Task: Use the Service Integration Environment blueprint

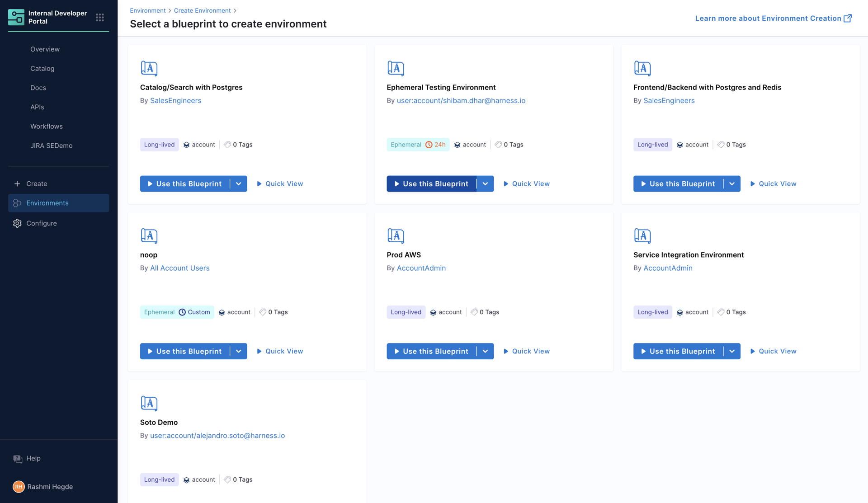Action: coord(678,351)
